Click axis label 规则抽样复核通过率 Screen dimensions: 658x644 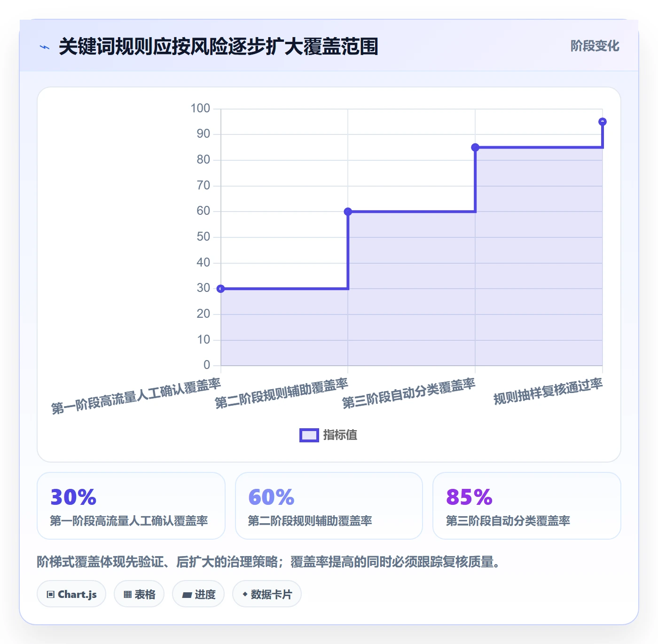(x=548, y=392)
